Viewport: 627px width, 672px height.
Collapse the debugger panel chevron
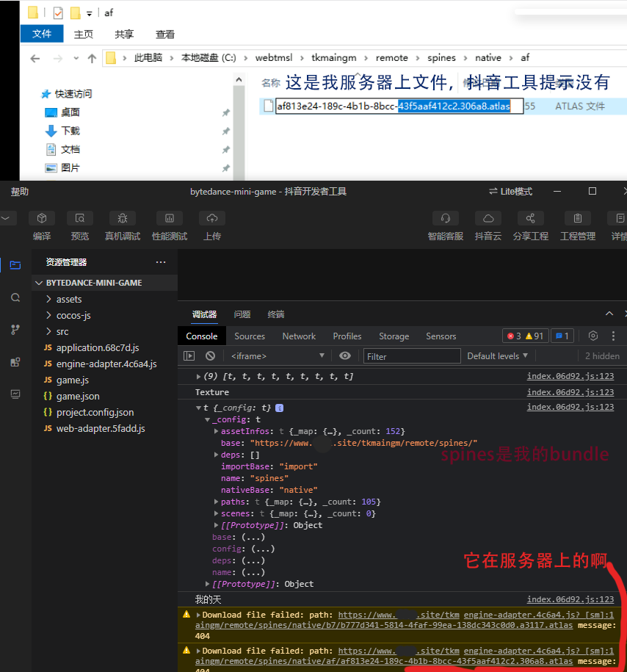609,314
